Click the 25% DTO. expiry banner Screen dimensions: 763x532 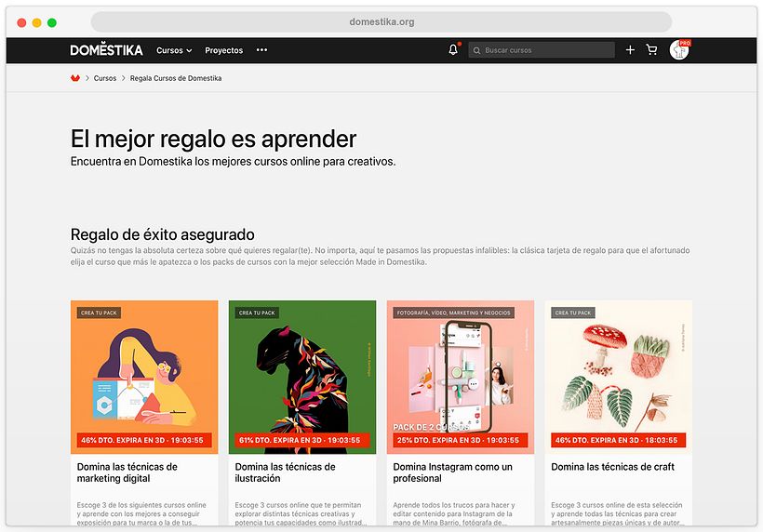coord(461,440)
